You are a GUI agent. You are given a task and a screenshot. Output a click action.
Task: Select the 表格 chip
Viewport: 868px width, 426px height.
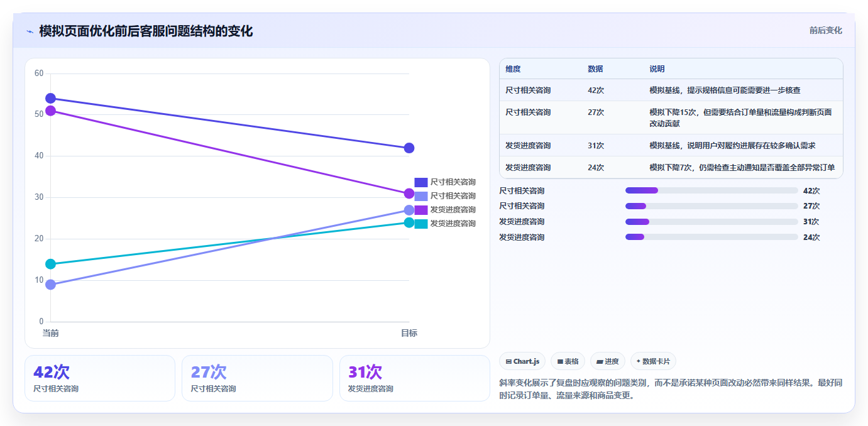point(568,361)
